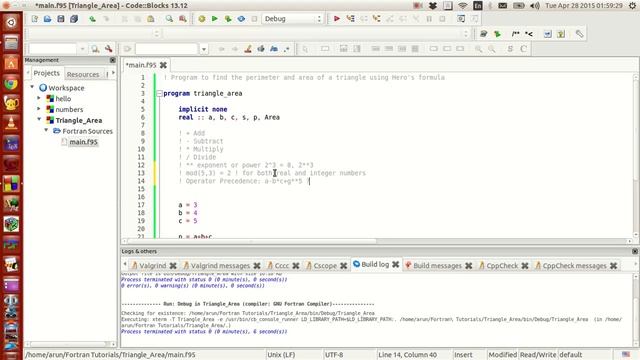
Task: Select the Build log tab
Action: 375,264
